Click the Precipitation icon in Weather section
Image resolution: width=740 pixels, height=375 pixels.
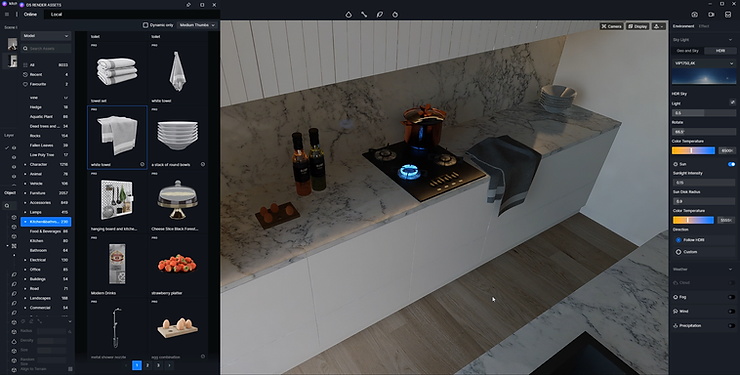point(676,325)
